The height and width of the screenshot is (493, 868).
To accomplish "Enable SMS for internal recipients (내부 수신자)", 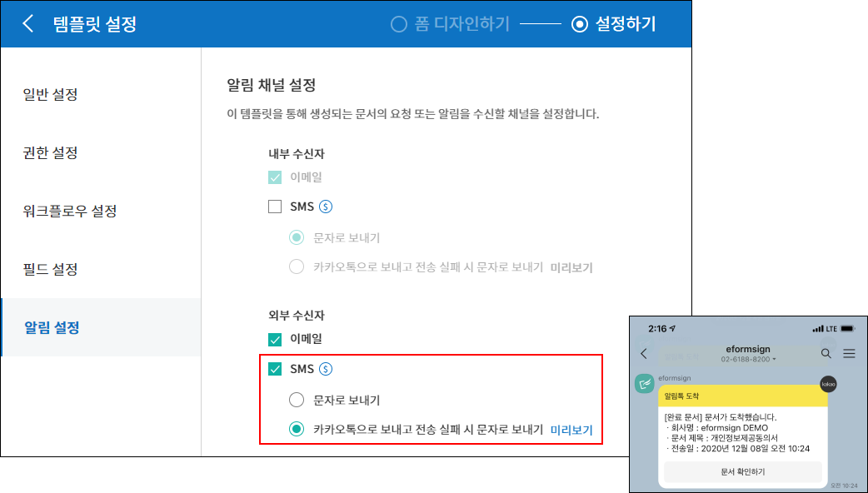I will [x=275, y=207].
